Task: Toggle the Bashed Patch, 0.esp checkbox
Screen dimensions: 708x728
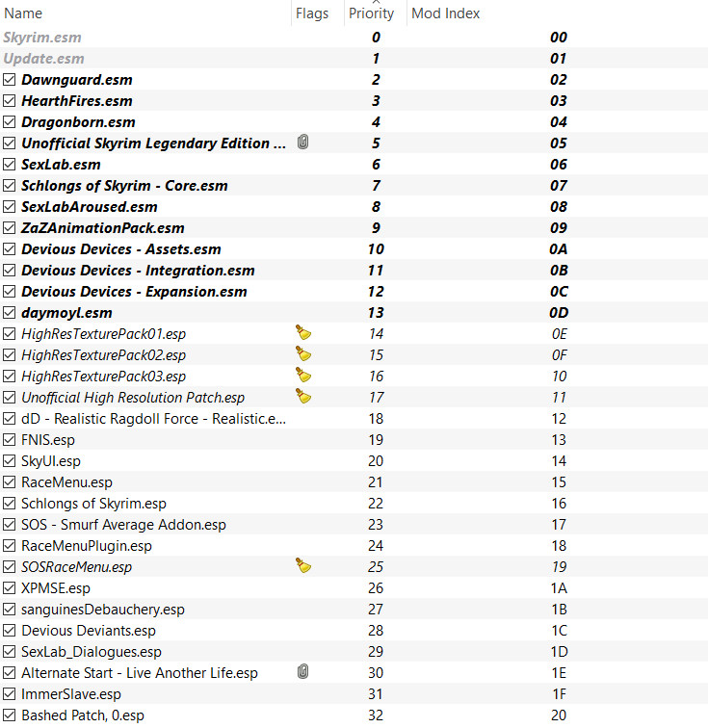Action: [x=10, y=715]
